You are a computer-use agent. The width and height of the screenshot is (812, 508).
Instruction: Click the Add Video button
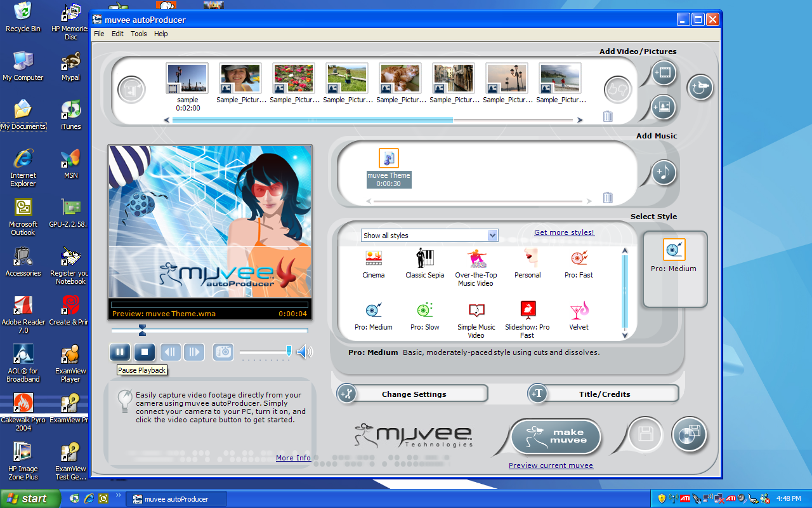coord(664,73)
